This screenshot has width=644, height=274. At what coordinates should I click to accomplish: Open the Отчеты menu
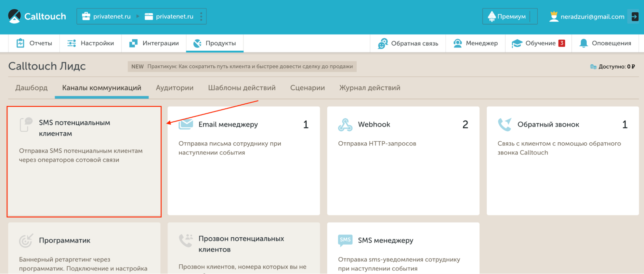(x=34, y=43)
